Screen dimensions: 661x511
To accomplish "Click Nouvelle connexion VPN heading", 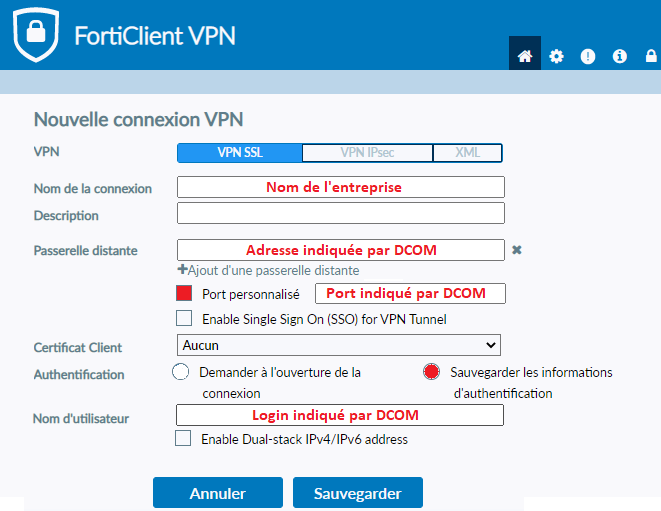I will (x=138, y=120).
